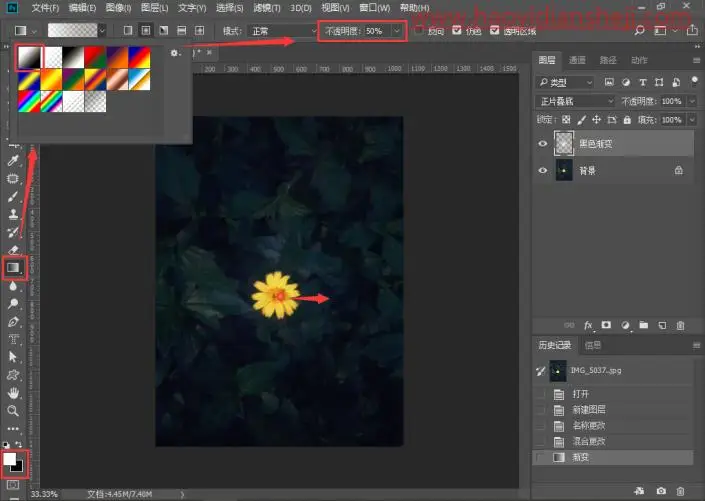Lock position move icon

[596, 120]
